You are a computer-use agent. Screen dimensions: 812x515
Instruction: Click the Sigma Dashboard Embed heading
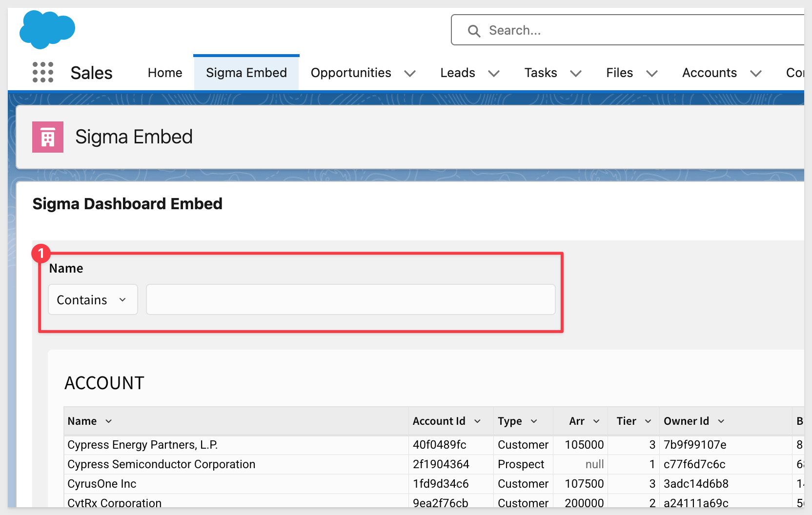tap(127, 204)
